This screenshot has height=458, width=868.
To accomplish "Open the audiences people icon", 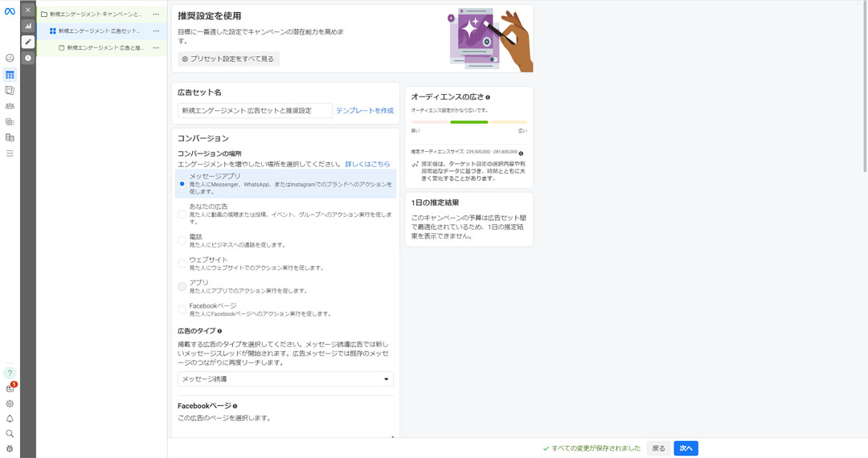I will click(x=10, y=105).
